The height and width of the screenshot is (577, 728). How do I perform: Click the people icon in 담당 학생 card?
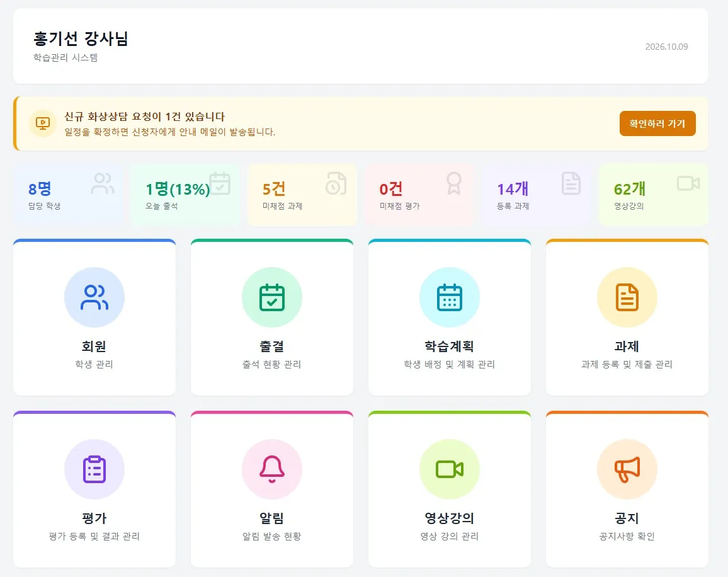tap(103, 183)
